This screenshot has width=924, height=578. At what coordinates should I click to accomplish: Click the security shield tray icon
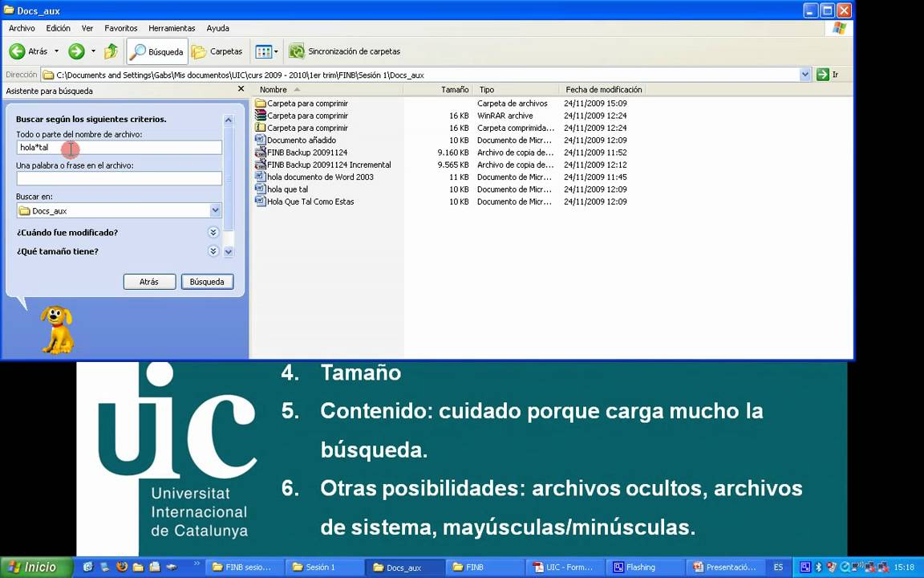(832, 568)
